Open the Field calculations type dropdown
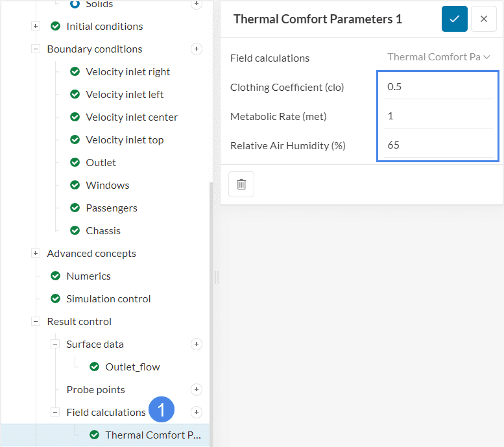504x447 pixels. coord(438,57)
